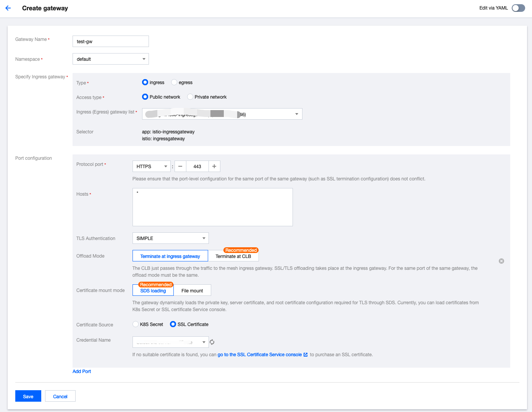Viewport: 532px width, 412px height.
Task: Switch offload mode to Terminate at CLB
Action: 233,256
